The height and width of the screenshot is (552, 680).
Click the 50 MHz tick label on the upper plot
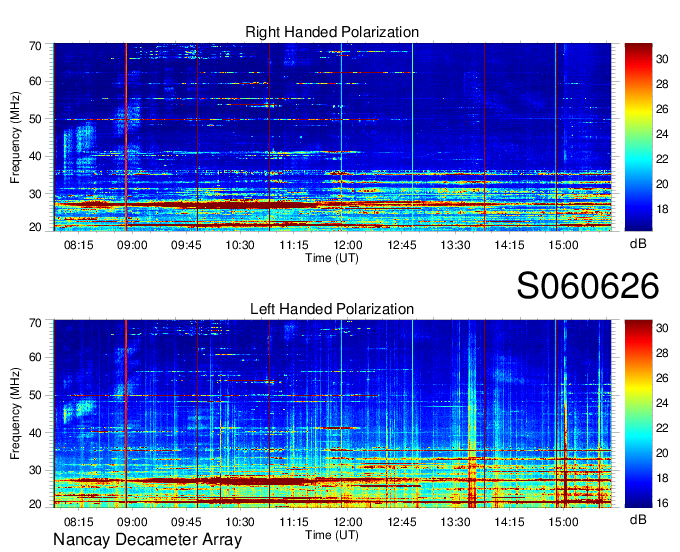(36, 119)
